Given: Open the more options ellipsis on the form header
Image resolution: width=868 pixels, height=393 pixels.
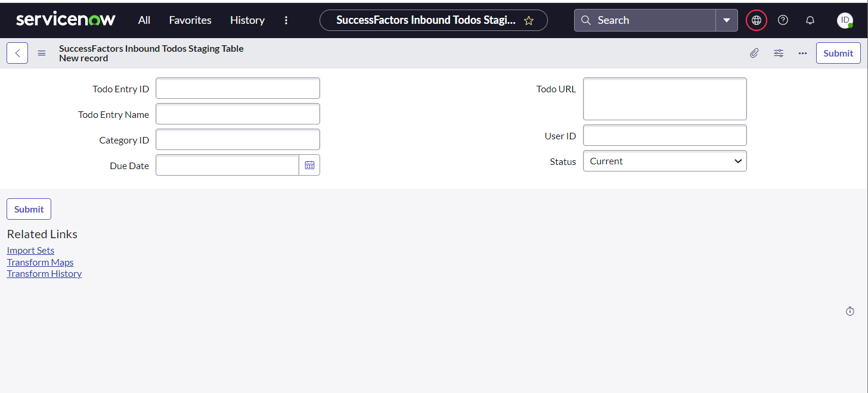Looking at the screenshot, I should pos(802,53).
